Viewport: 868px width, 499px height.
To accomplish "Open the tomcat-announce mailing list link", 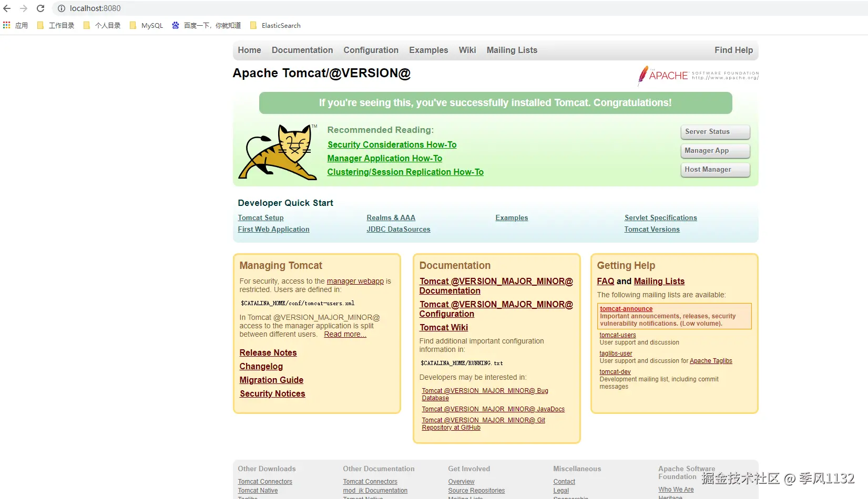I will click(x=626, y=309).
